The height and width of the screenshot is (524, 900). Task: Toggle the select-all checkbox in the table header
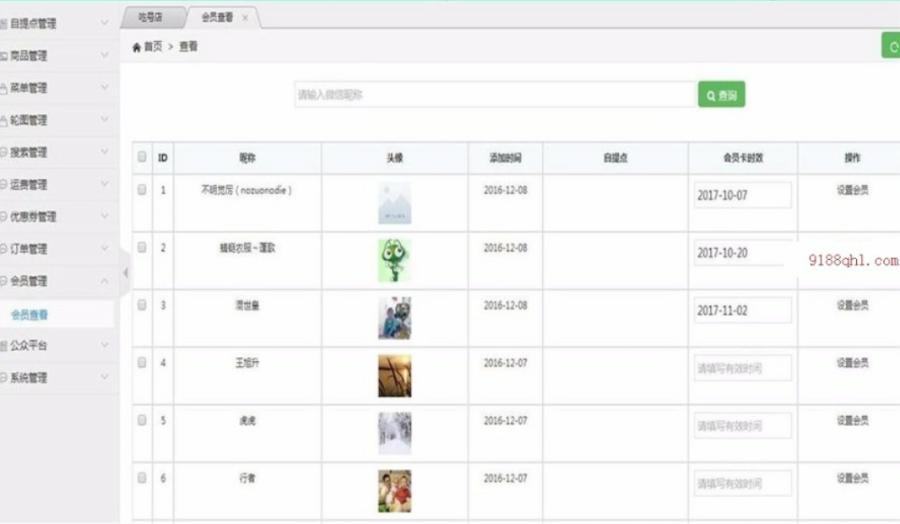(x=142, y=157)
